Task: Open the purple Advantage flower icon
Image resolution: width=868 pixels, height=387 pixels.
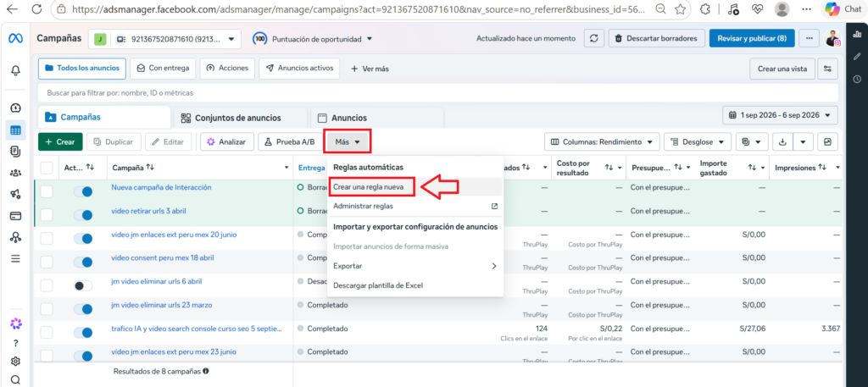Action: point(15,323)
